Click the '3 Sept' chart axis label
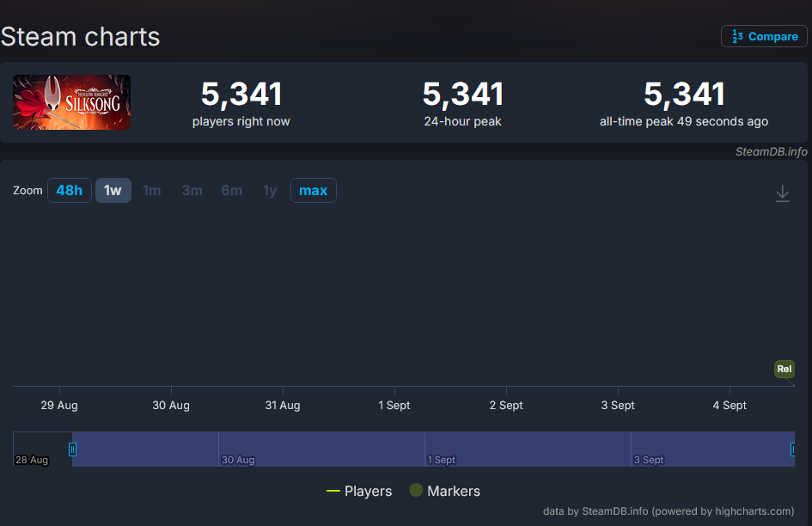Screen dimensions: 812x526 (618, 406)
